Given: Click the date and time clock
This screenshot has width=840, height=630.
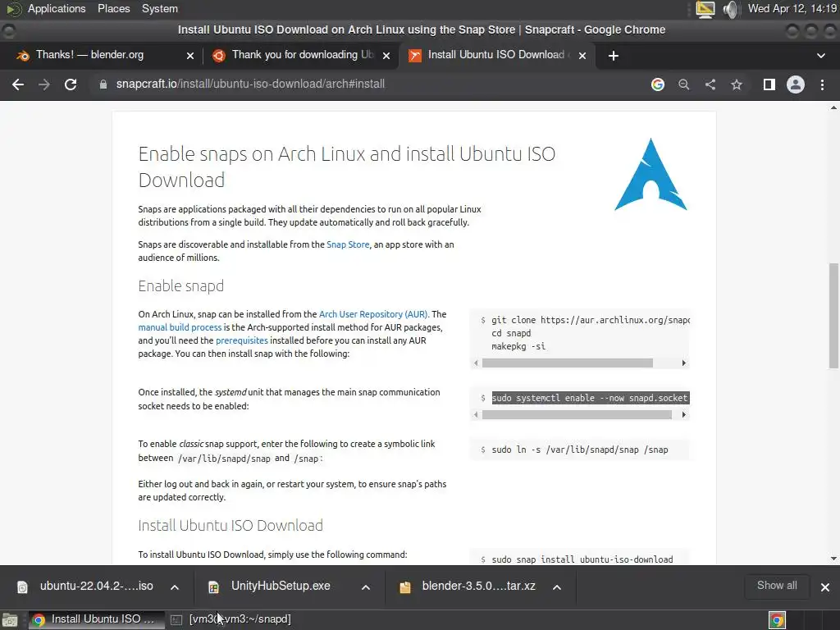Looking at the screenshot, I should coord(792,8).
